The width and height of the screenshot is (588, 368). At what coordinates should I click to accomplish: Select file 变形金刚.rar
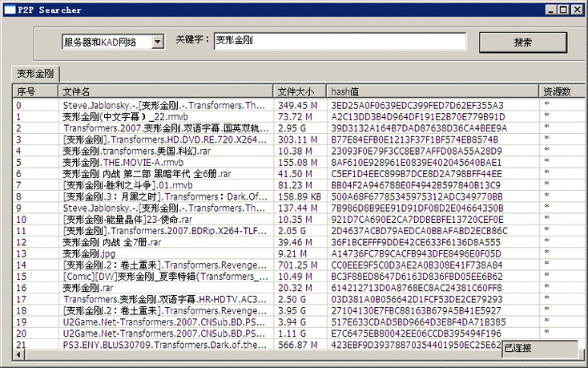[x=88, y=288]
